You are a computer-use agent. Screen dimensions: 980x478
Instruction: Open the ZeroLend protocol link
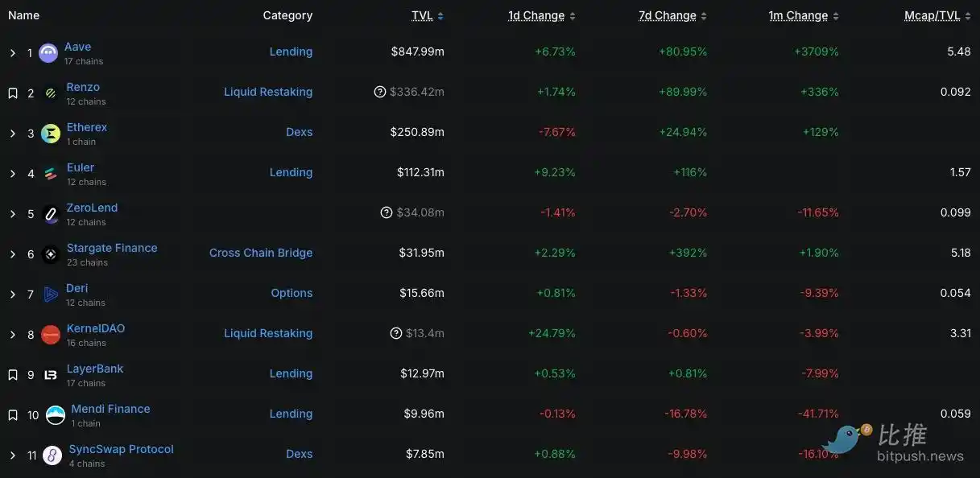[92, 208]
